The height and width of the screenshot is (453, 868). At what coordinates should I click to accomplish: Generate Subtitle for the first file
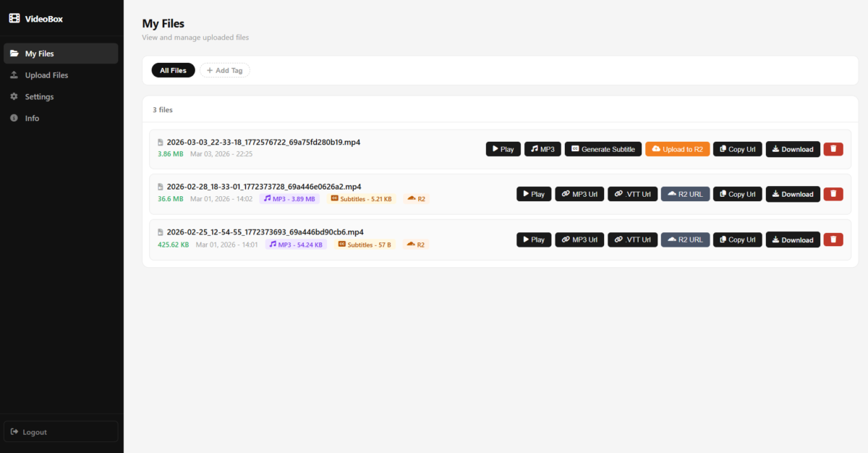603,149
